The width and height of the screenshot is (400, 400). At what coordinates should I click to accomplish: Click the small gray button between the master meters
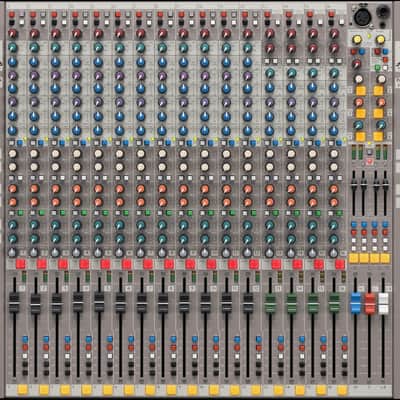click(x=369, y=152)
